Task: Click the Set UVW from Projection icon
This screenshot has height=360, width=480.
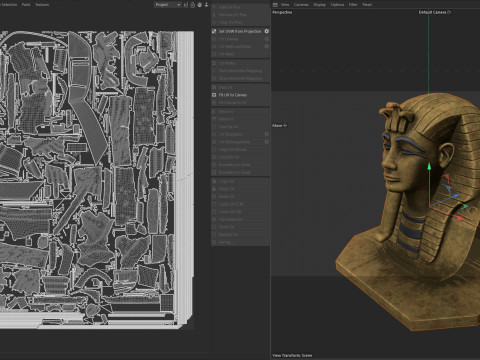Action: click(x=214, y=31)
